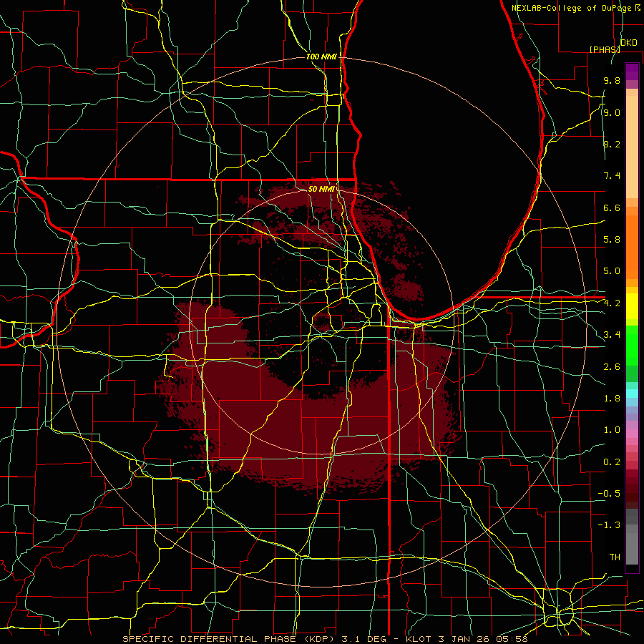This screenshot has width=644, height=644.
Task: Click the 5.8 value on color scale
Action: click(x=612, y=240)
